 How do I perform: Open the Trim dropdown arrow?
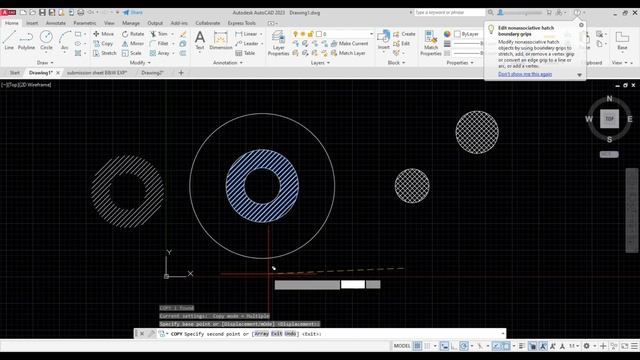tap(172, 34)
